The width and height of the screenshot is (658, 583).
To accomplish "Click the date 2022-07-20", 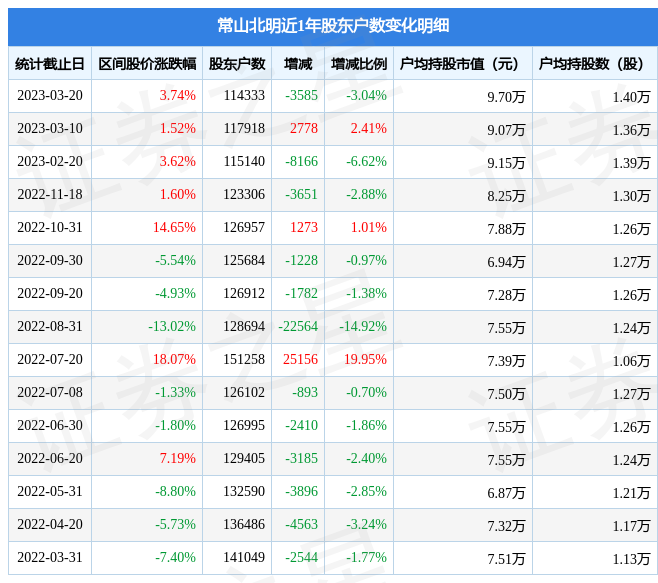I will point(50,359).
